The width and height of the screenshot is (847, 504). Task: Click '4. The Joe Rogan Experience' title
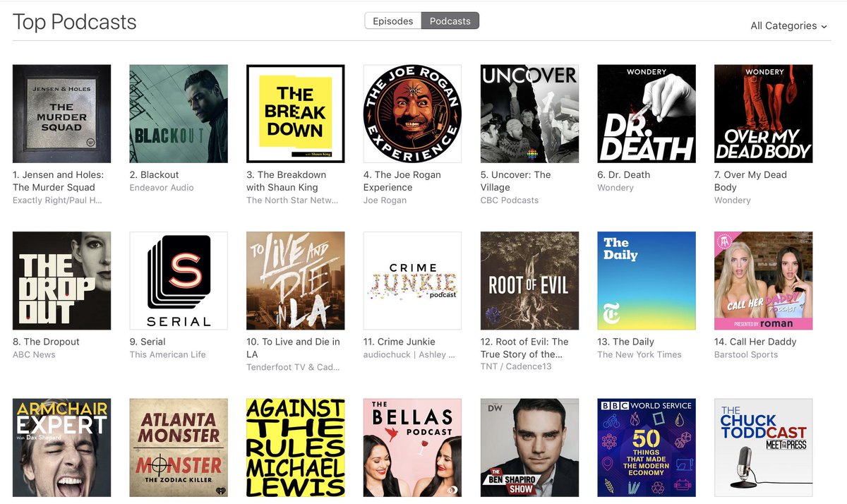click(402, 181)
